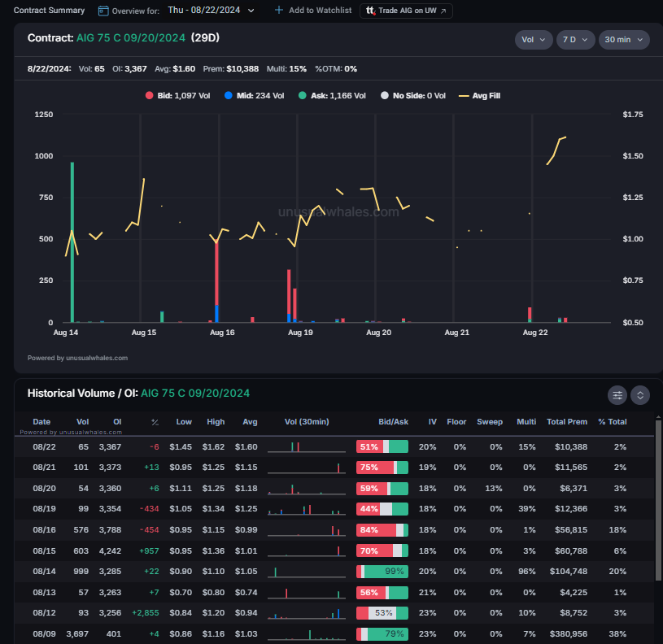Click Add to Watchlist
This screenshot has height=644, width=663.
[x=313, y=10]
